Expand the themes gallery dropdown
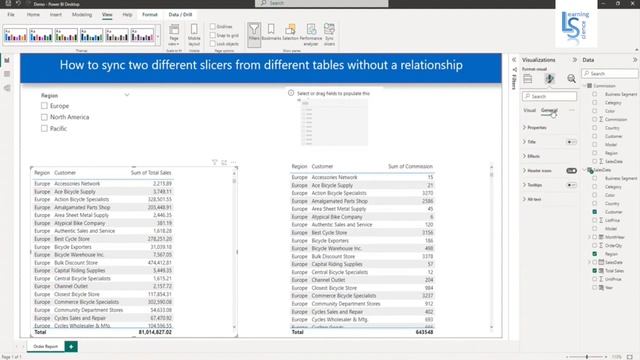The image size is (640, 360). click(158, 36)
